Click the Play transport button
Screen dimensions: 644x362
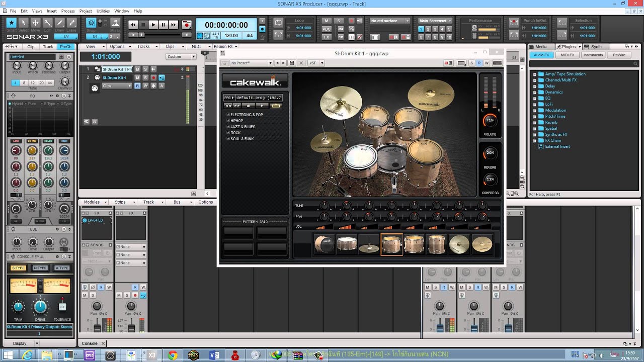click(153, 25)
